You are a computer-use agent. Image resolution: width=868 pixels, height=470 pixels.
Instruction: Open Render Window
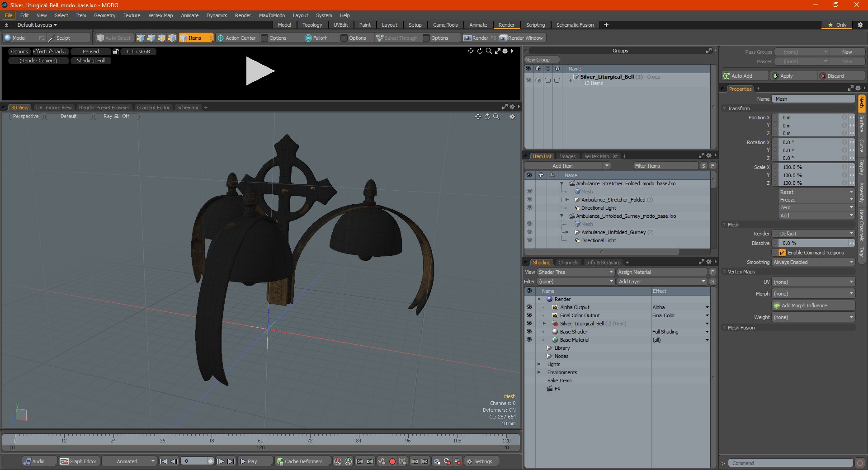(521, 38)
